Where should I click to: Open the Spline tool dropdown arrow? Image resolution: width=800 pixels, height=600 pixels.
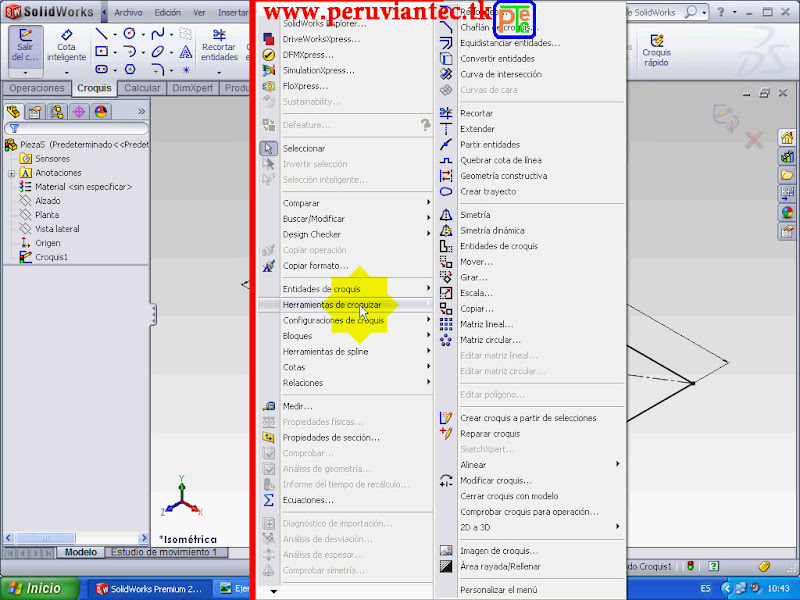[x=171, y=35]
